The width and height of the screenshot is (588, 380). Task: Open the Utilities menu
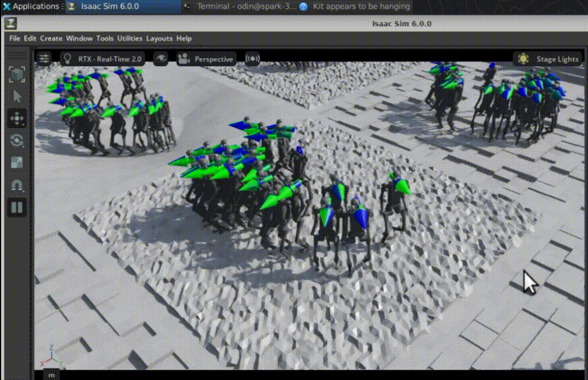point(129,38)
